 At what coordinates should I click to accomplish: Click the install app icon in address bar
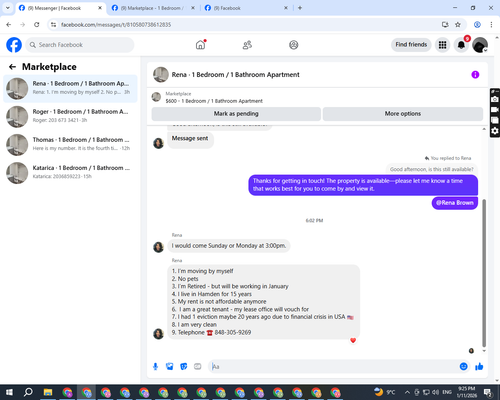click(445, 25)
